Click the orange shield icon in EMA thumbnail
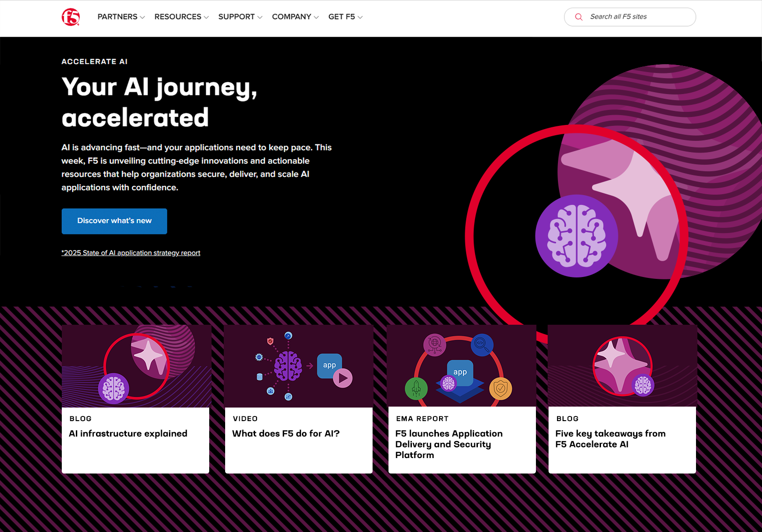This screenshot has width=762, height=532. (501, 388)
